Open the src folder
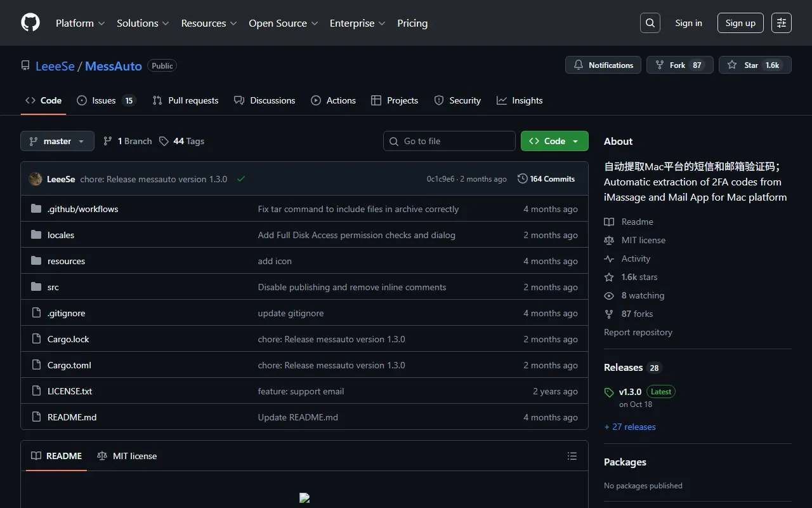This screenshot has width=812, height=508. (53, 287)
